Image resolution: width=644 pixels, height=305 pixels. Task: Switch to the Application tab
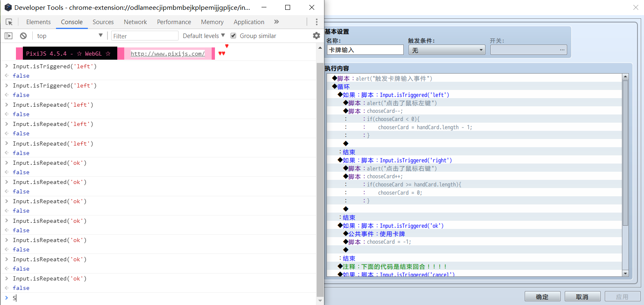click(x=249, y=22)
